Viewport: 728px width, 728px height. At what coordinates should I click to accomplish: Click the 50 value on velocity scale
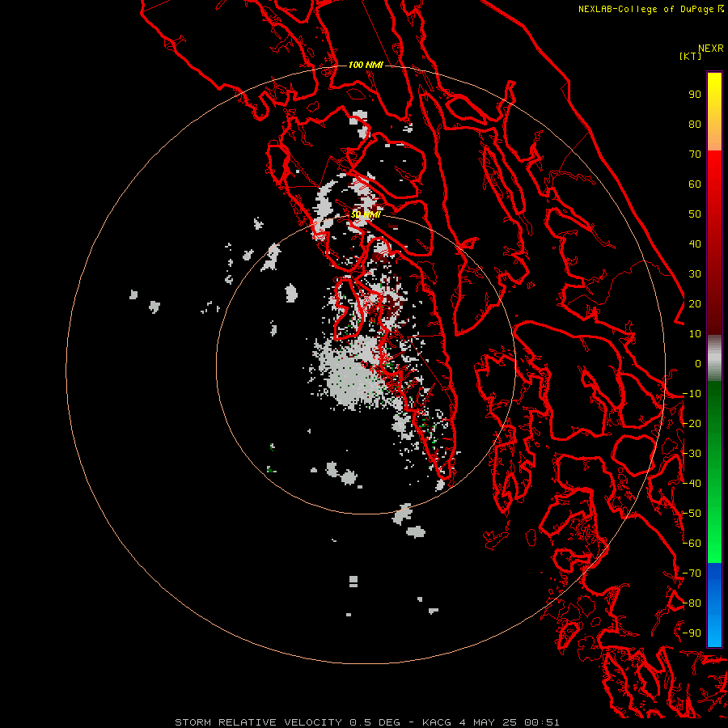(695, 214)
